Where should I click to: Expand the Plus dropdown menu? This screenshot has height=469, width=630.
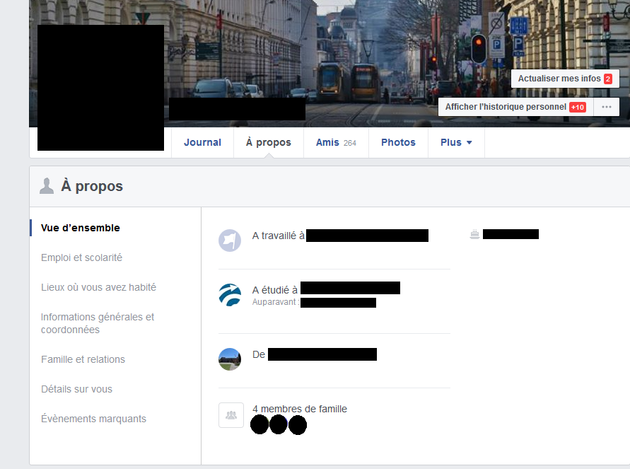[456, 143]
